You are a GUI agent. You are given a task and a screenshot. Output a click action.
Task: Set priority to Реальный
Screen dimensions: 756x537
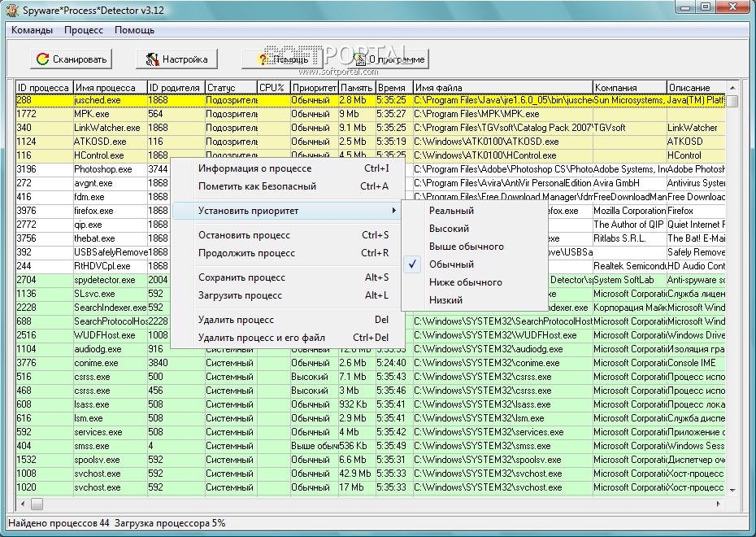[x=451, y=211]
